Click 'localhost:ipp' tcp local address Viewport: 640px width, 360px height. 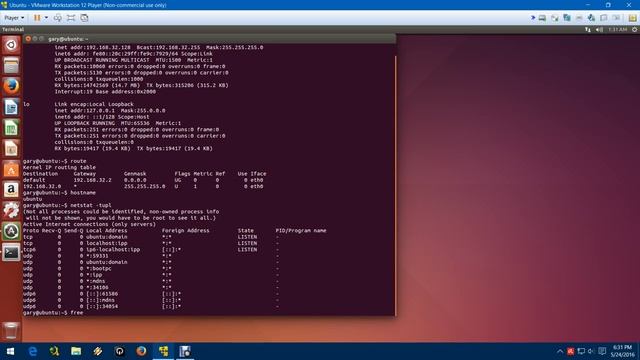coord(107,243)
